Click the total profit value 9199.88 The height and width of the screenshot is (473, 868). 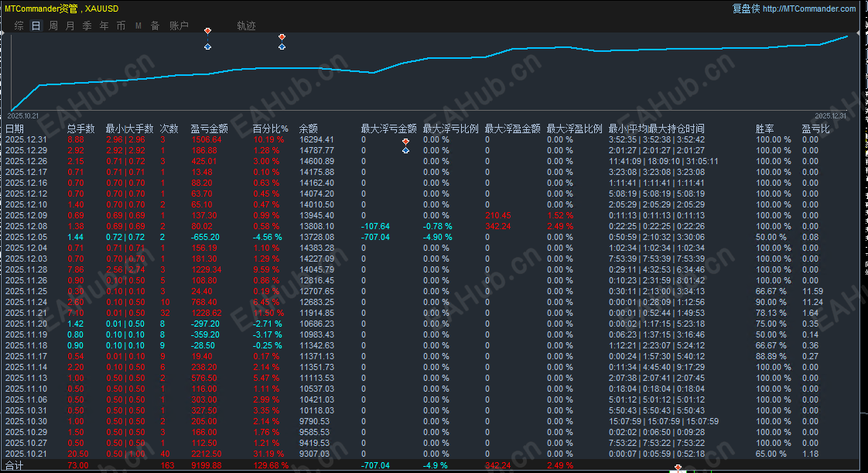coord(207,465)
